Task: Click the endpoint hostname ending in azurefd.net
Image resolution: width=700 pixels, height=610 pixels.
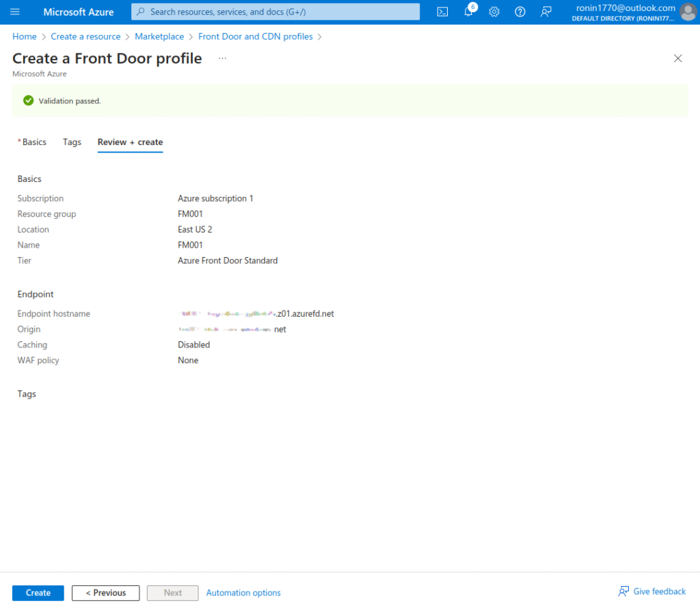Action: (256, 314)
